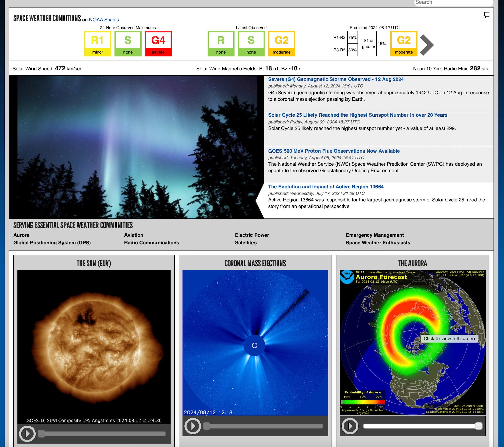This screenshot has height=447, width=504.
Task: Open the S none 24-hour observed maximum box
Action: (x=128, y=44)
